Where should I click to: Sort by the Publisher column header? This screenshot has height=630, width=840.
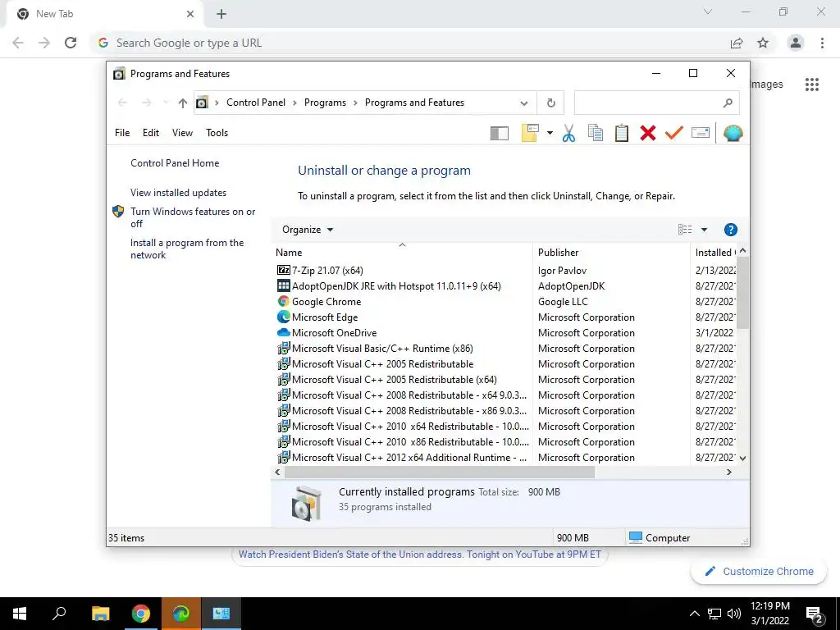click(611, 253)
